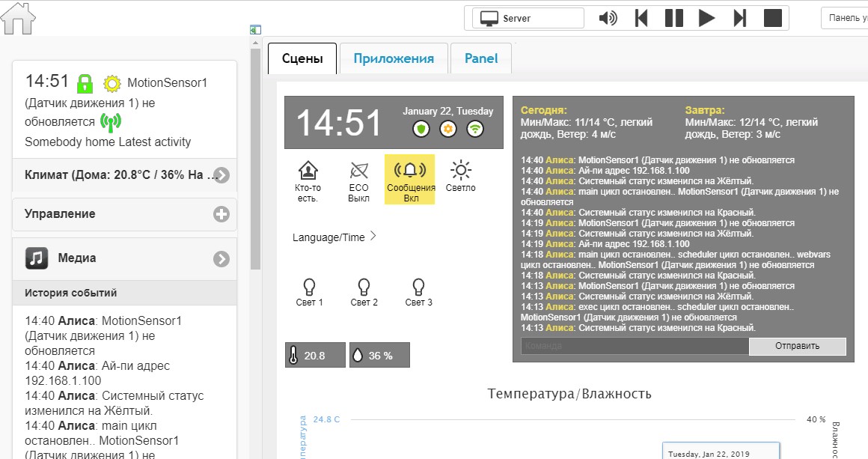Click the temperature 20.8 indicator
Image resolution: width=868 pixels, height=459 pixels.
pyautogui.click(x=316, y=355)
